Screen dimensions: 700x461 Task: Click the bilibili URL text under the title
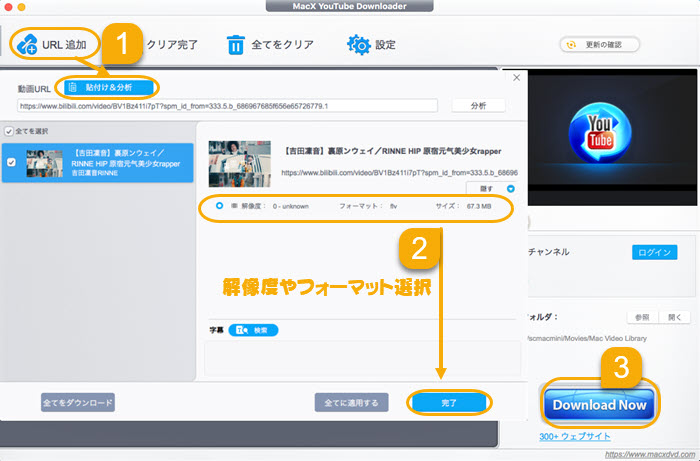point(400,173)
